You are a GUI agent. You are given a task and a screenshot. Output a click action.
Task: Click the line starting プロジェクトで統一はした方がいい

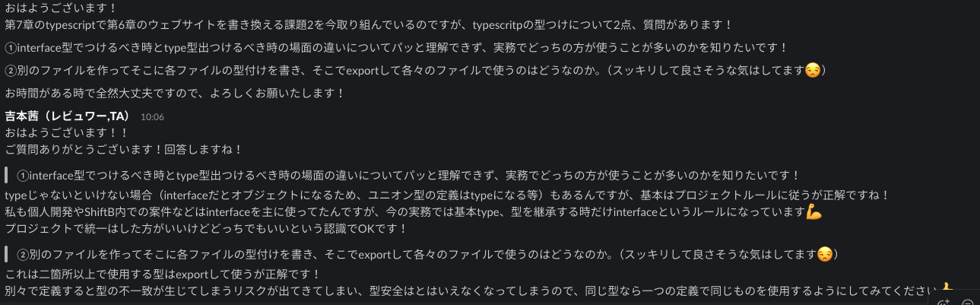point(205,228)
